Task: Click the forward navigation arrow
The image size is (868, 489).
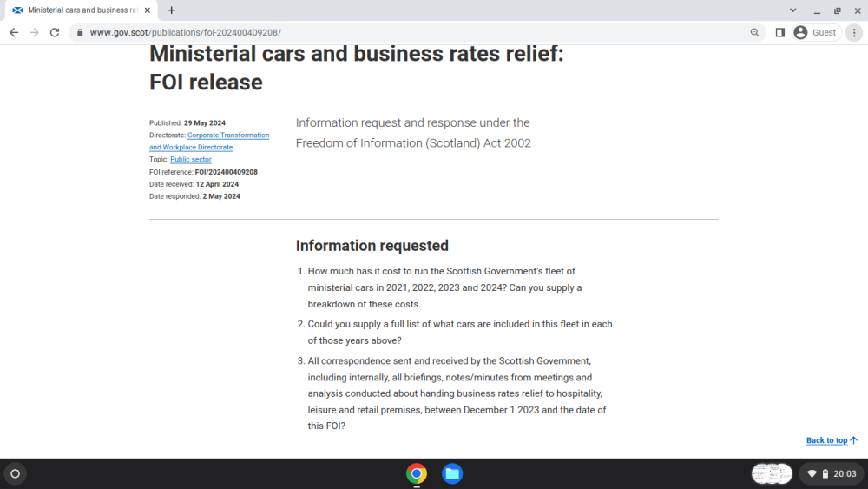Action: (35, 33)
